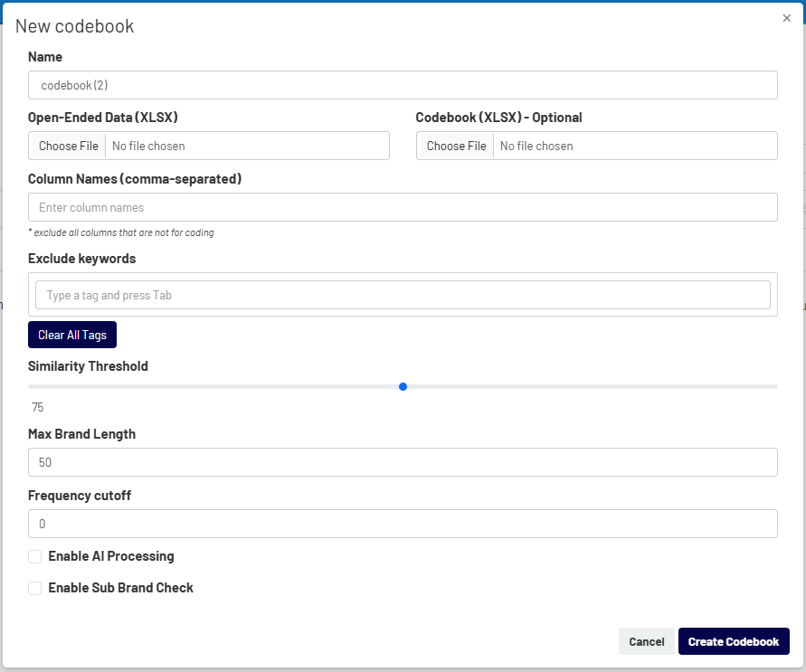Select the Frequency cutoff field

tap(403, 524)
